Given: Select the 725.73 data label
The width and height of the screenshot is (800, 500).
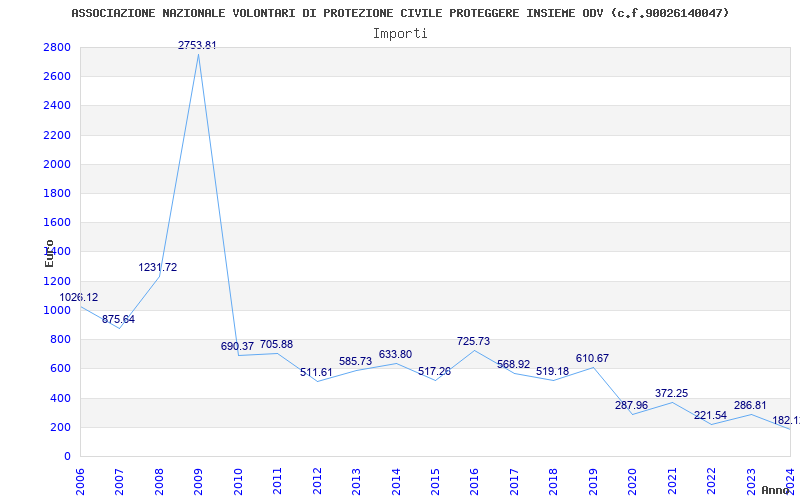Looking at the screenshot, I should pos(473,341).
